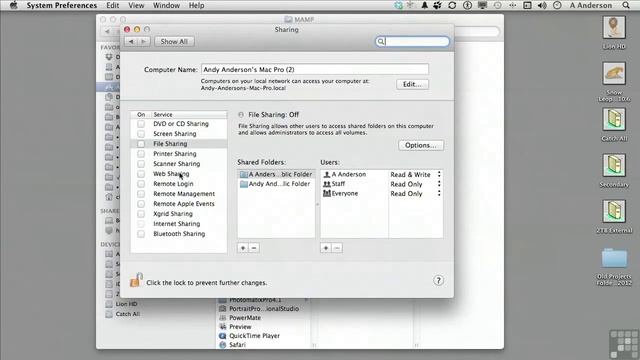Select Catch All desktop drive icon

(614, 120)
